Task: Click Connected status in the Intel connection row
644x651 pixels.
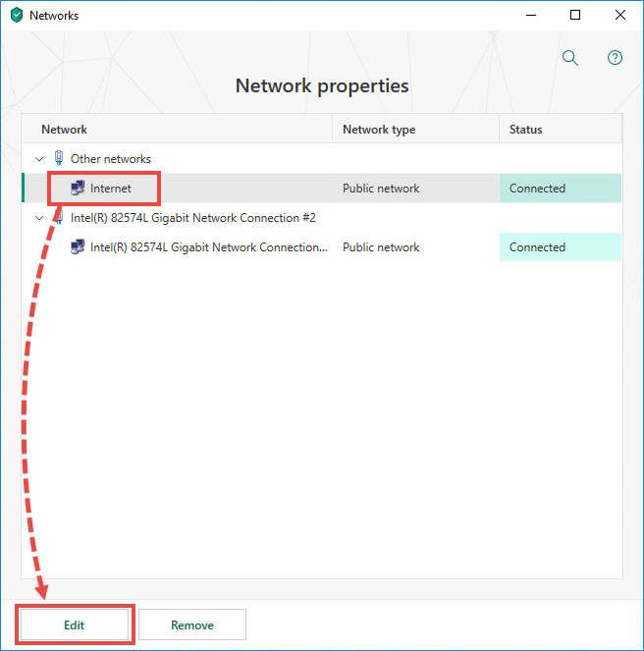Action: (x=561, y=247)
